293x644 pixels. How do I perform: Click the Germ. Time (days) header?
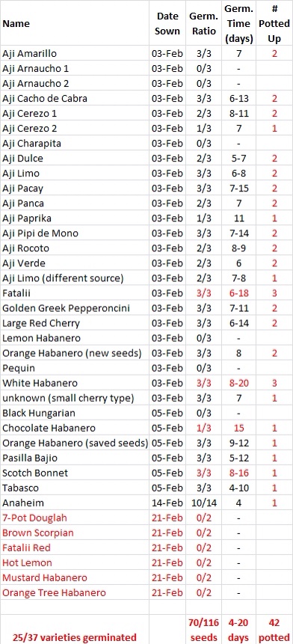[x=239, y=23]
